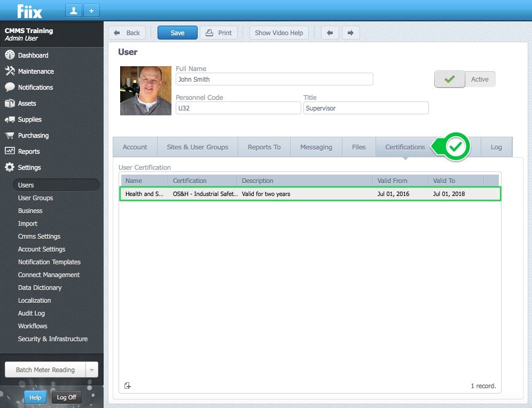Log Off from the application
Viewport: 532px width, 408px height.
66,397
